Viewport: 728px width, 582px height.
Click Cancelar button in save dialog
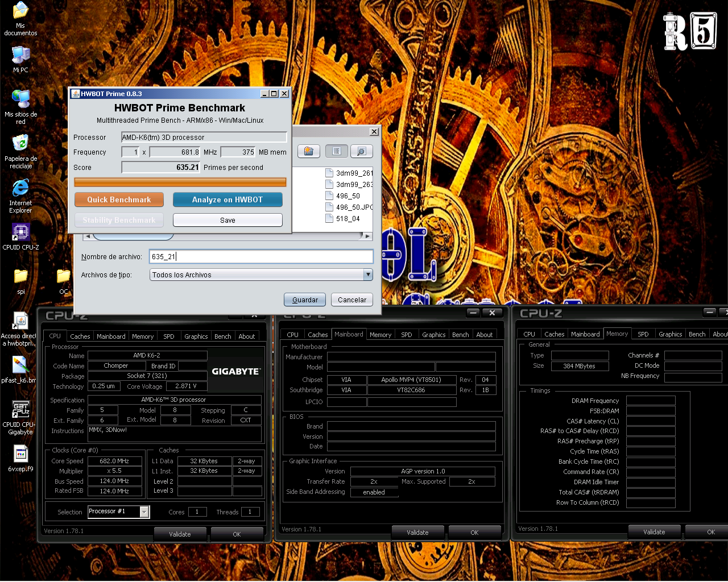point(352,300)
